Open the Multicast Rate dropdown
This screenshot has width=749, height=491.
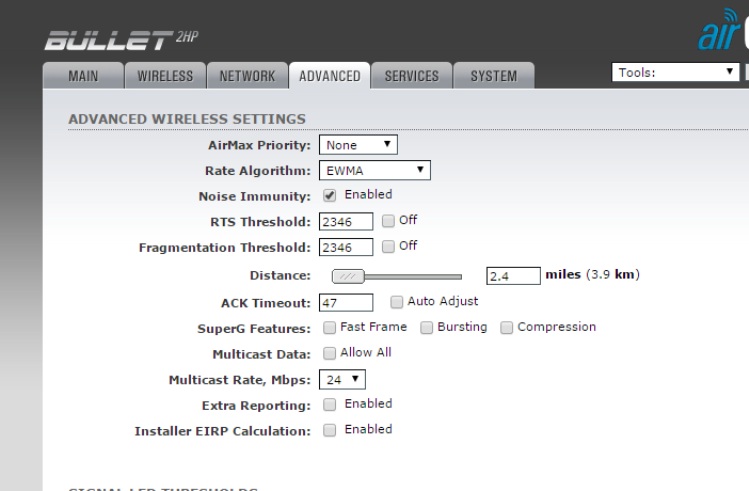(342, 379)
